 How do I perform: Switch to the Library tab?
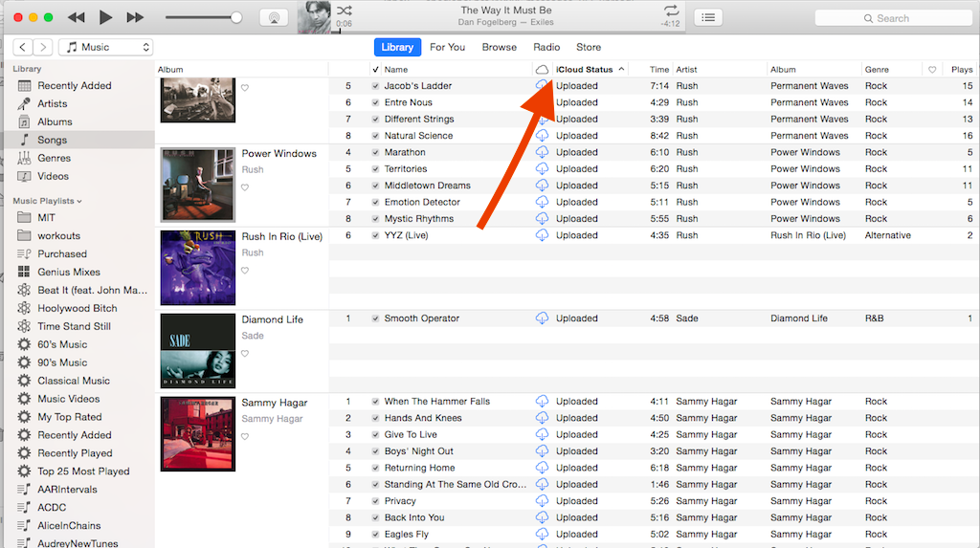(397, 47)
